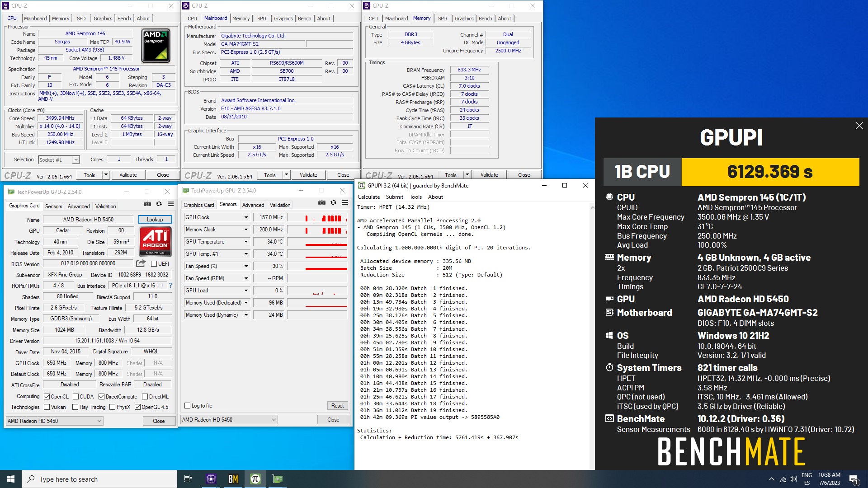Click Close in the GPU-Z Graphics Card window

point(159,421)
